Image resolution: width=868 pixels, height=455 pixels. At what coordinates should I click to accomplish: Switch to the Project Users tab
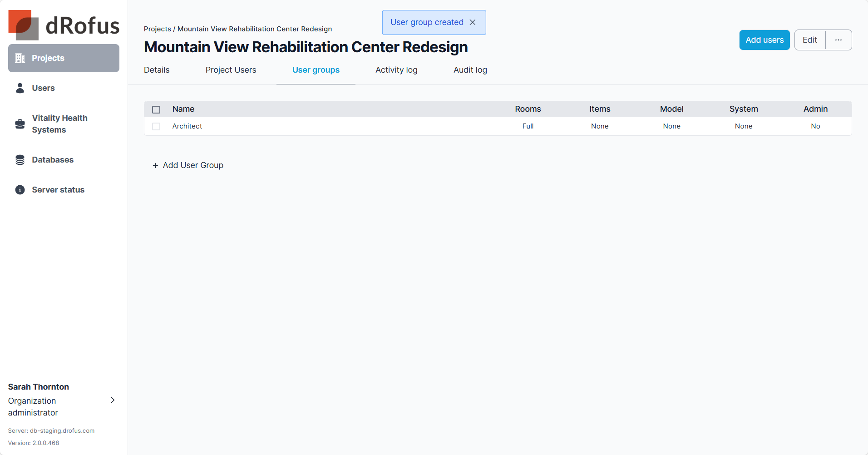[231, 70]
